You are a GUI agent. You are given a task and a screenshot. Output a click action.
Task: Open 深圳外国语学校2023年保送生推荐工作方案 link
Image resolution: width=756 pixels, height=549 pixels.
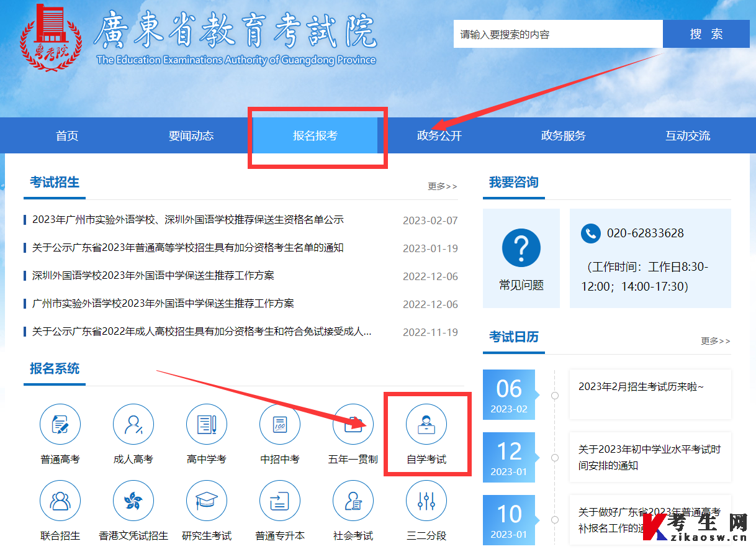tap(153, 275)
